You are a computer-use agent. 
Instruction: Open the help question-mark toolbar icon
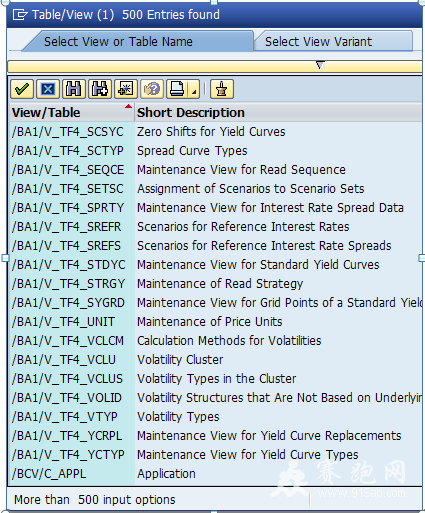(152, 89)
